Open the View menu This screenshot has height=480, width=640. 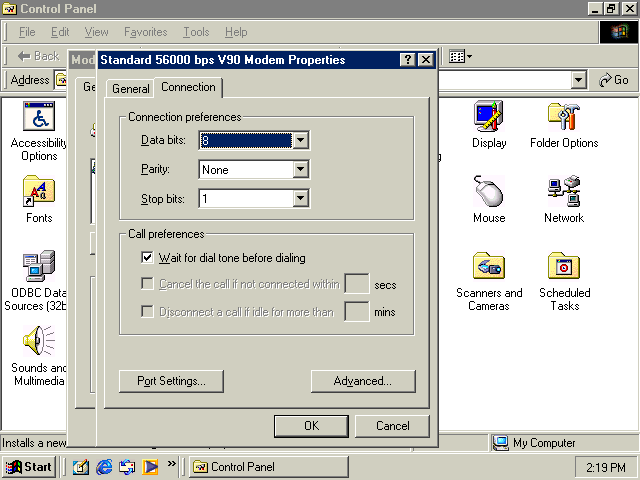click(x=96, y=32)
